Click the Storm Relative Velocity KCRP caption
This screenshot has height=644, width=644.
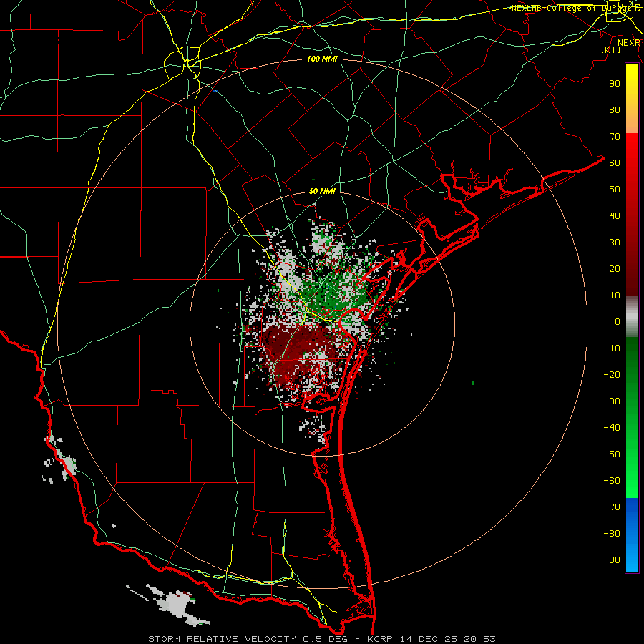click(x=321, y=639)
